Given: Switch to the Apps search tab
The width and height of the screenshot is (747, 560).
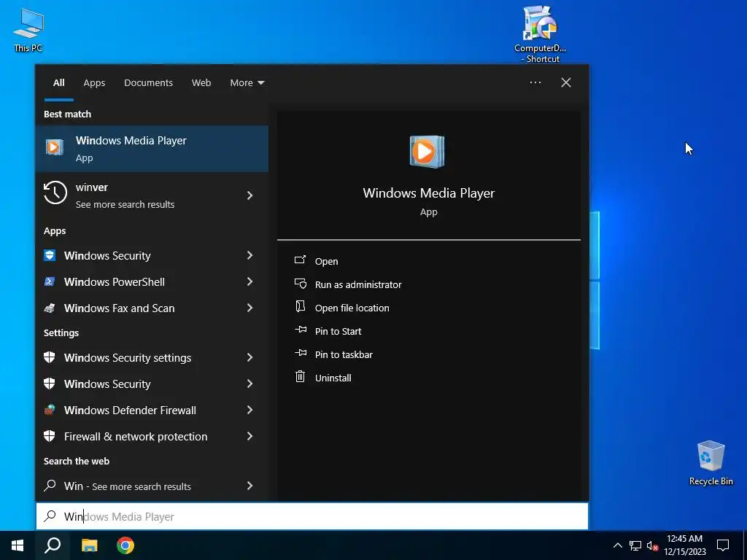Looking at the screenshot, I should pos(94,82).
